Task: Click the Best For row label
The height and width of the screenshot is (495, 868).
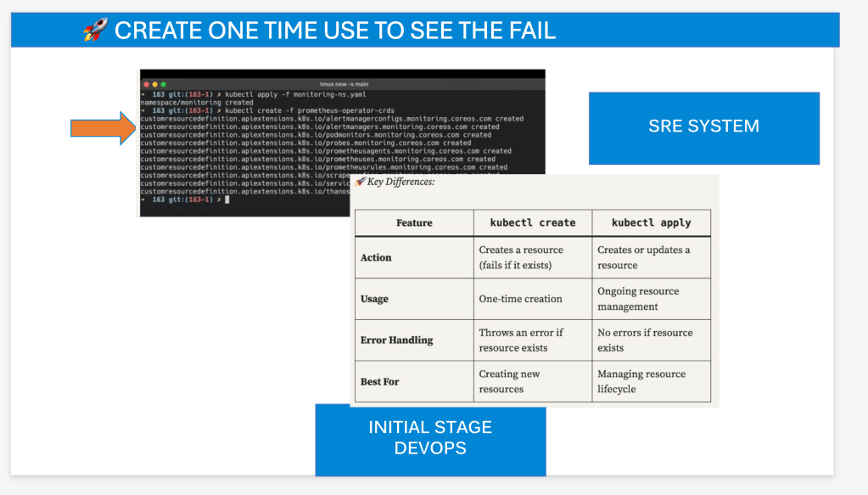Action: [x=380, y=381]
